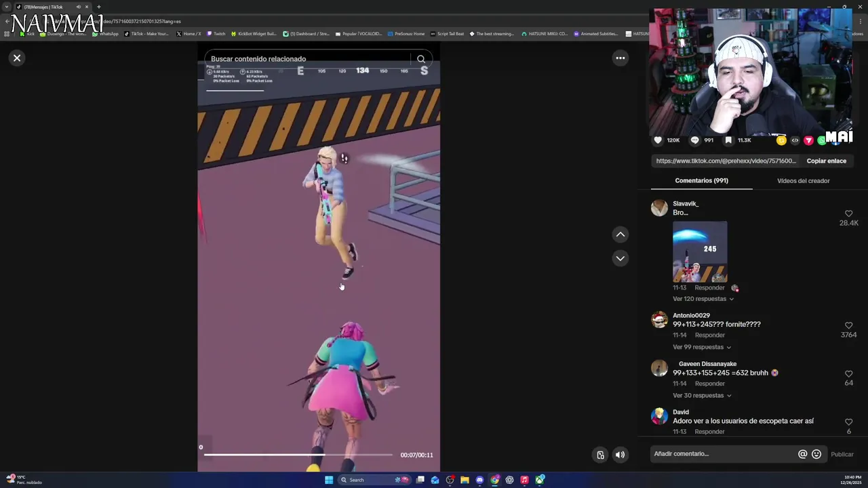Save the video with the bookmark icon
Viewport: 868px width, 488px height.
728,140
